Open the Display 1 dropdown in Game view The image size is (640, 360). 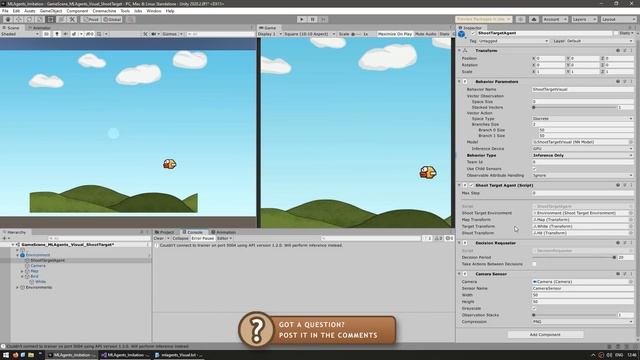(x=270, y=34)
